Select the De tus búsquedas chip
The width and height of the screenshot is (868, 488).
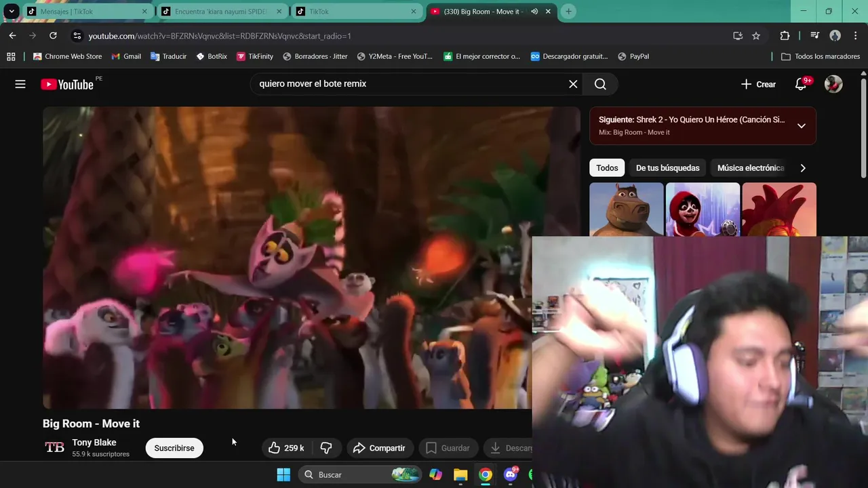pos(667,168)
